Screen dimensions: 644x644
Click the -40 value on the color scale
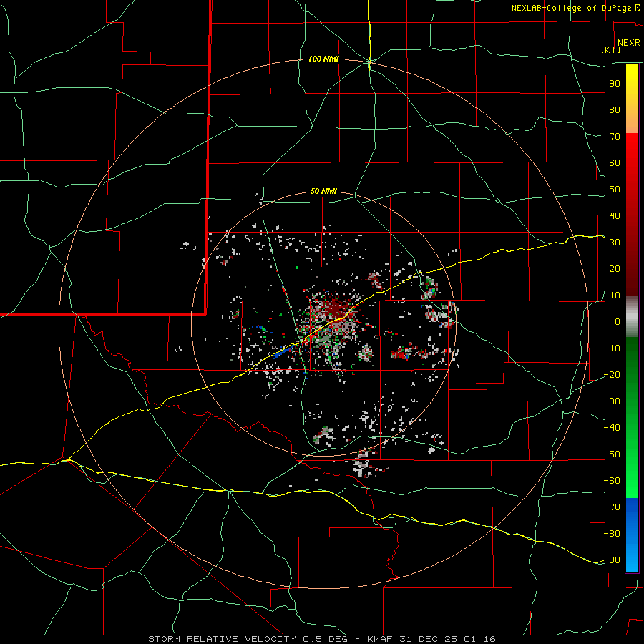(612, 428)
